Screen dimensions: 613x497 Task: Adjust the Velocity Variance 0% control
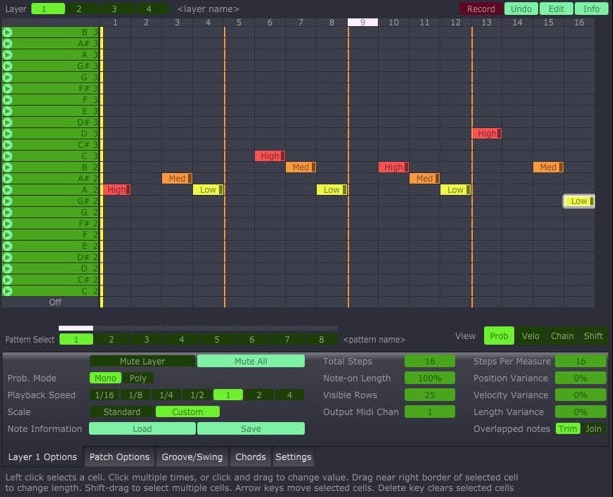(x=580, y=395)
